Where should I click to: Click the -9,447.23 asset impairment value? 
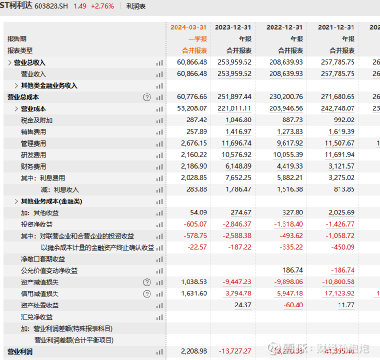[x=237, y=282]
